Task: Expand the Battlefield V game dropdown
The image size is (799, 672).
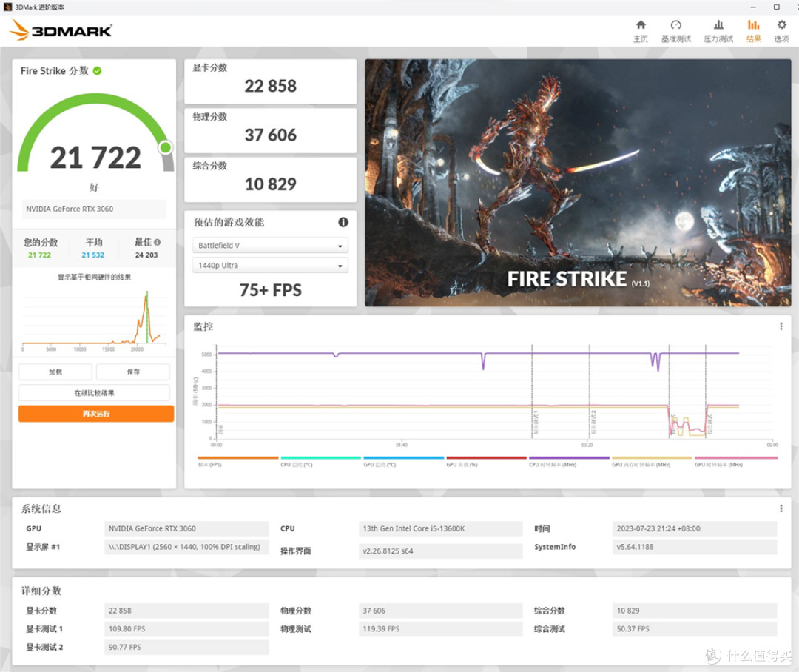Action: (271, 245)
